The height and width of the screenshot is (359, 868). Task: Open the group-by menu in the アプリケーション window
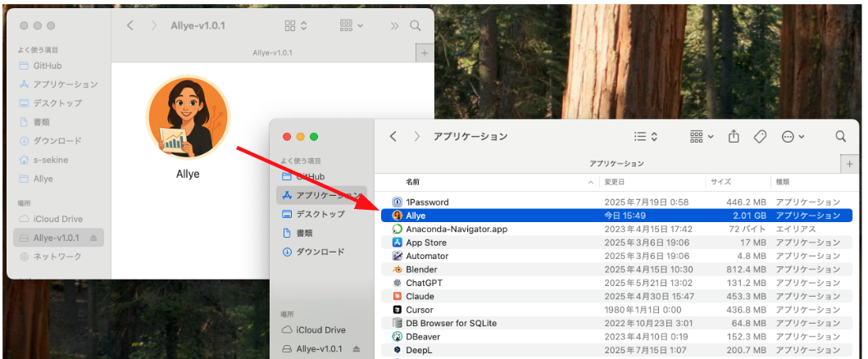coord(702,136)
